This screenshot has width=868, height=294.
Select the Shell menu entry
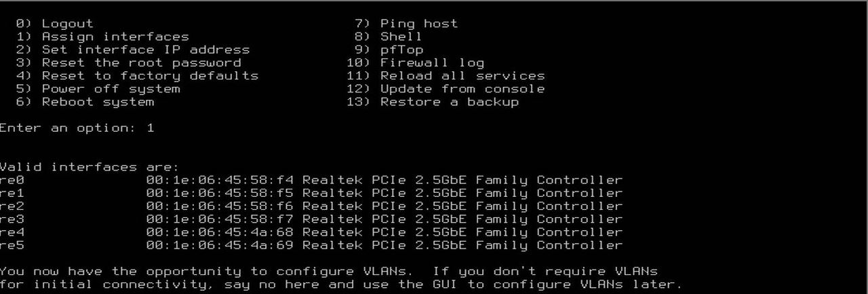pos(401,37)
